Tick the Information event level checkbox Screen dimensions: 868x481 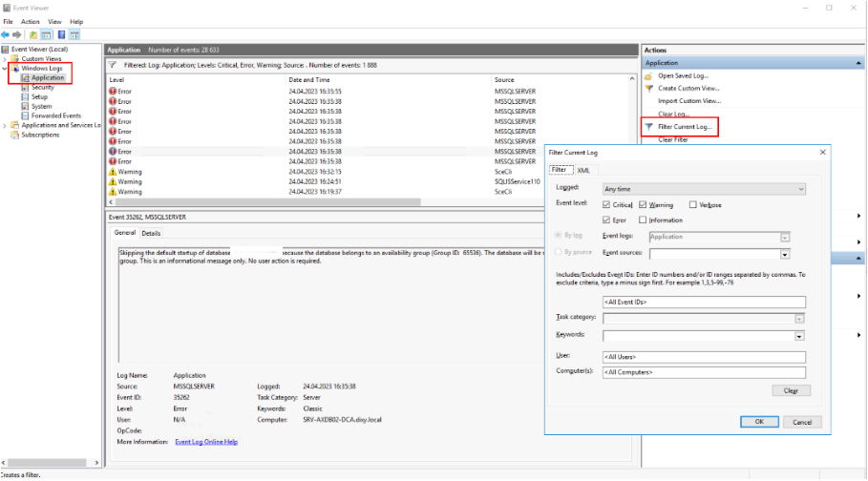[x=643, y=220]
